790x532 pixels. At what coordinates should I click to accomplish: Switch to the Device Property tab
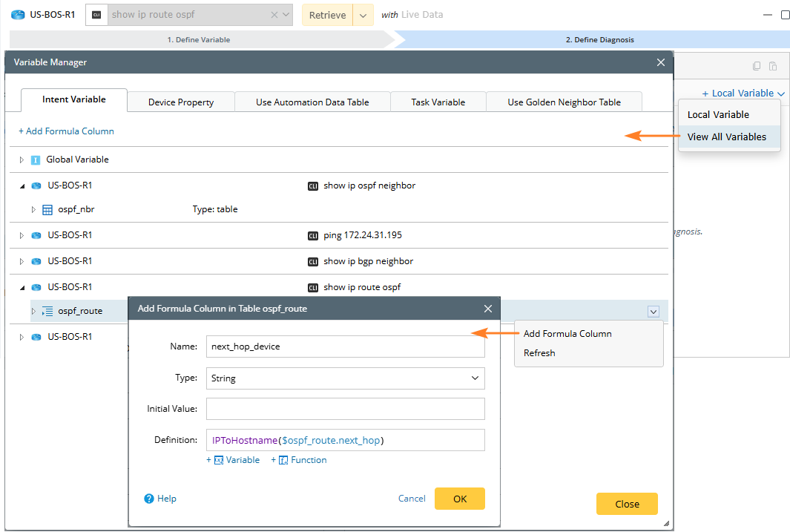(181, 102)
